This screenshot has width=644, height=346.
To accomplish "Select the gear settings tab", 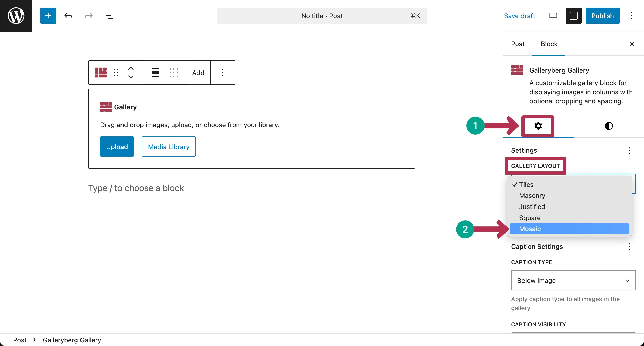I will (x=538, y=126).
